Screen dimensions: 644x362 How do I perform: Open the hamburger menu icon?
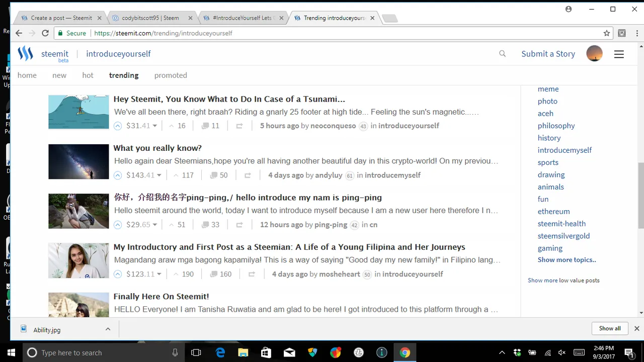click(x=619, y=54)
